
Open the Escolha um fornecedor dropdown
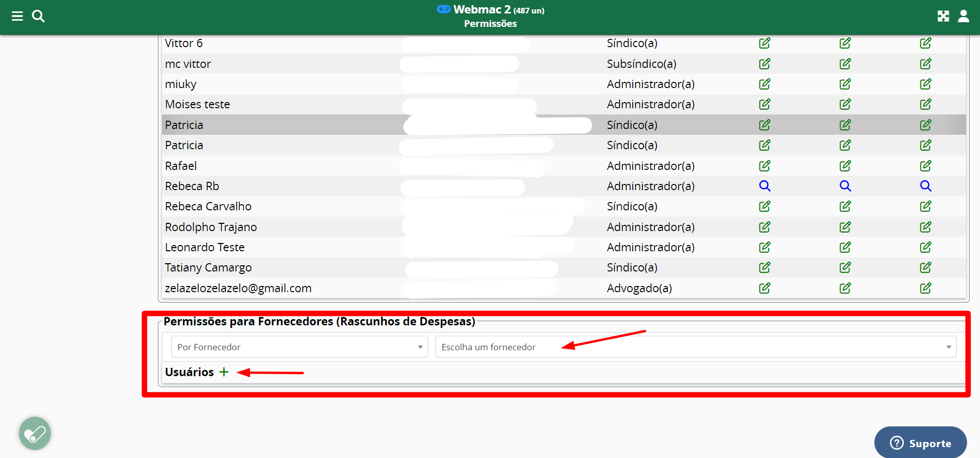(695, 347)
